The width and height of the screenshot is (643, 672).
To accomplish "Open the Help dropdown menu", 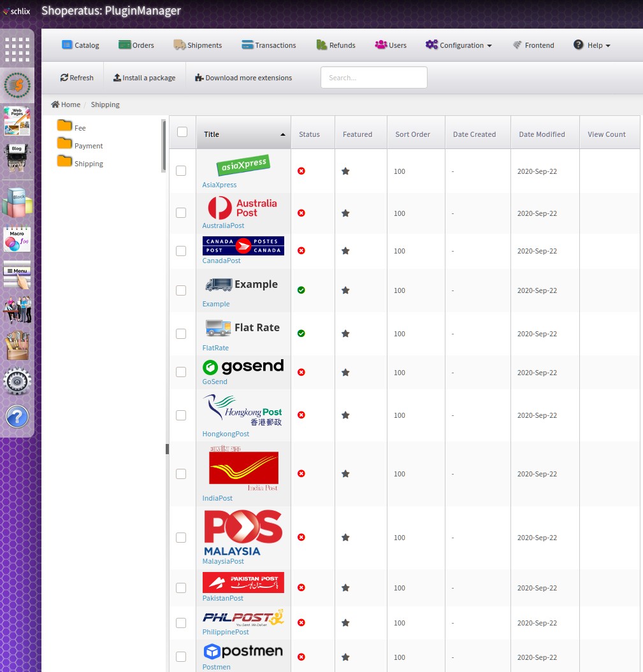I will click(592, 45).
